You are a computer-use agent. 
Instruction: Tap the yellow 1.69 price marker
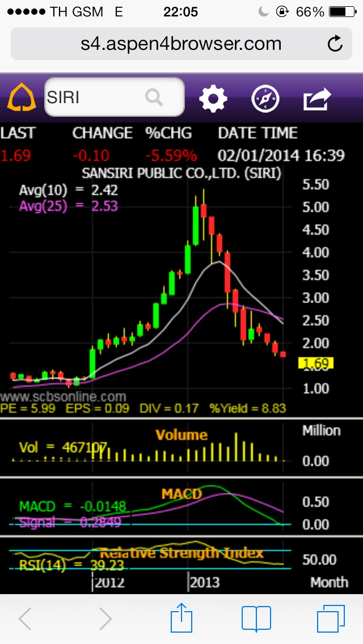[316, 363]
